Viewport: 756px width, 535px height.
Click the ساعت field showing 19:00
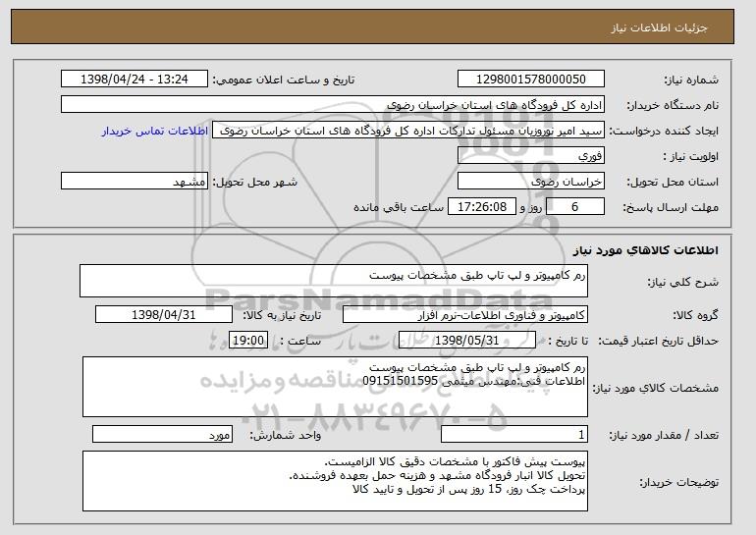click(x=247, y=341)
